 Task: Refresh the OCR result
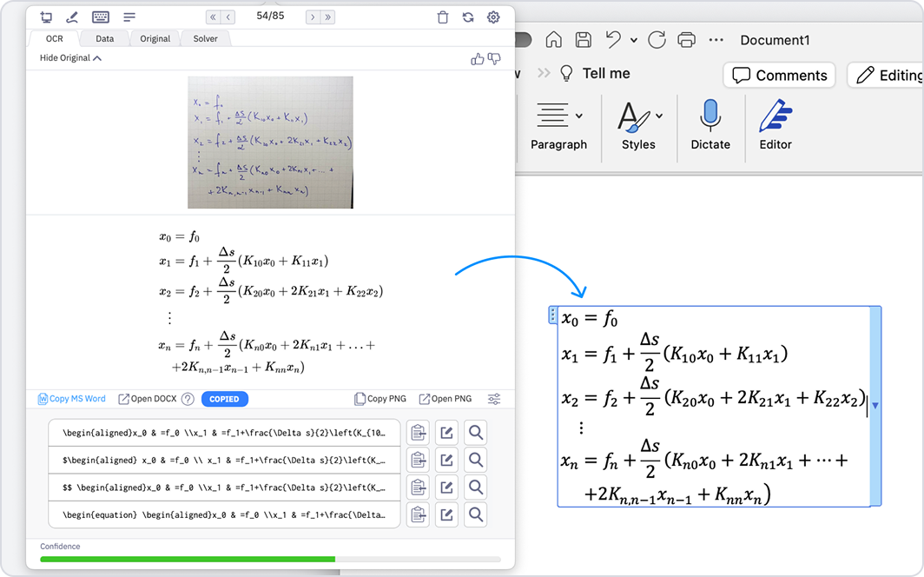click(x=468, y=17)
